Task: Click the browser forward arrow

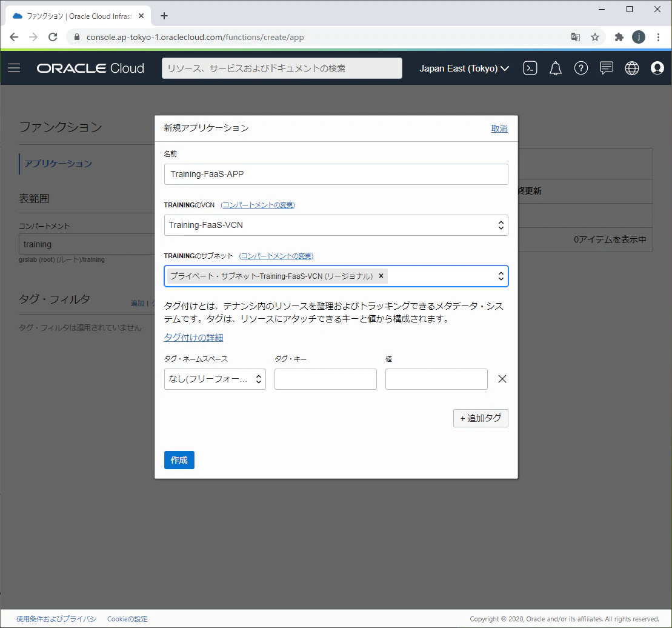Action: 33,37
